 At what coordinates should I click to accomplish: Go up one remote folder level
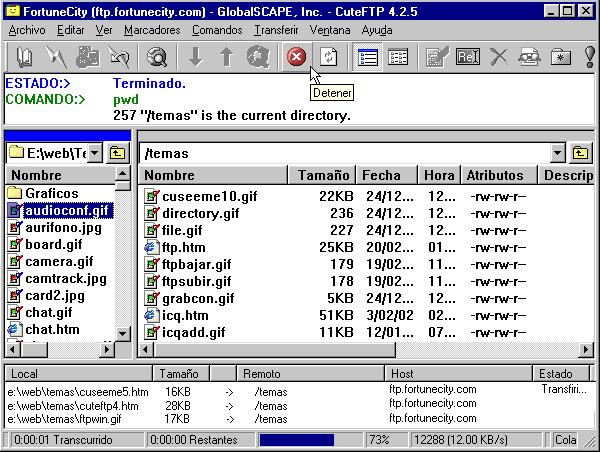(x=580, y=153)
